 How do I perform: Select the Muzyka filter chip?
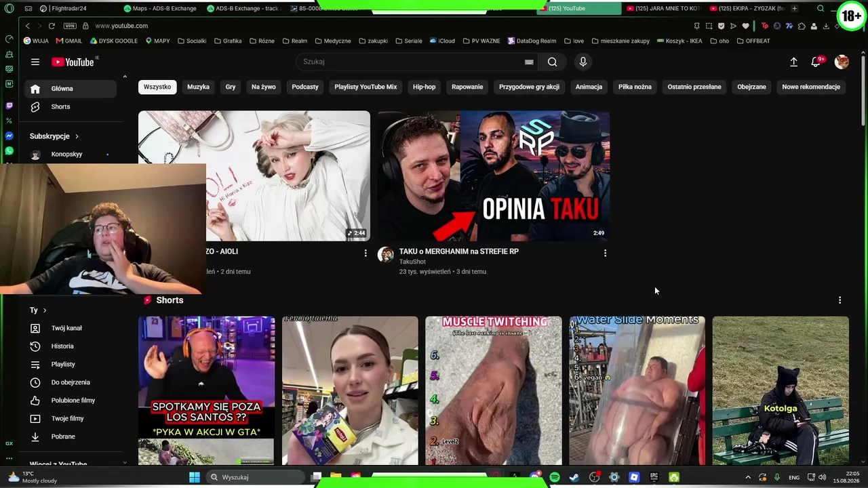click(x=198, y=87)
